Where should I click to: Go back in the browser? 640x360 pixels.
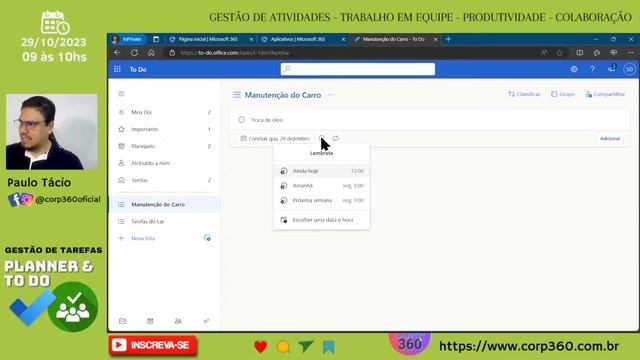coord(118,53)
